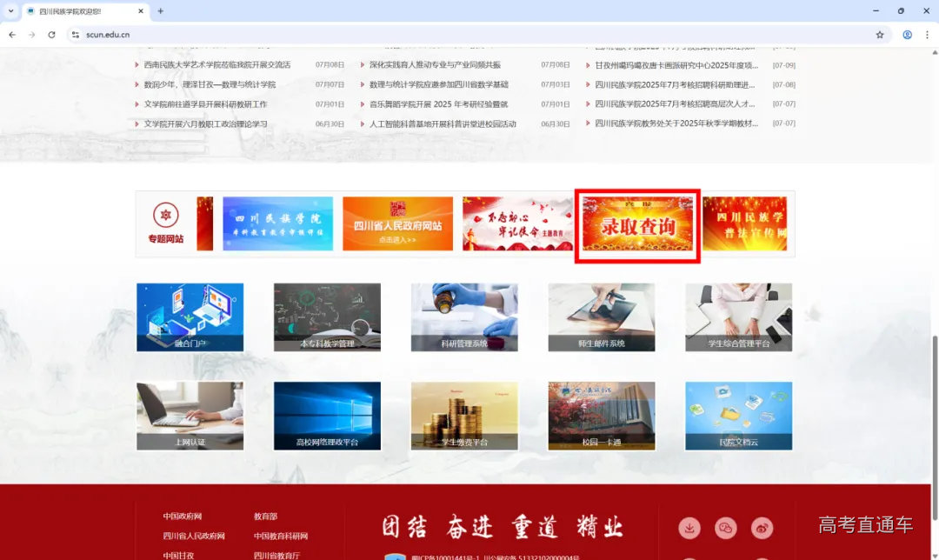Bookmark this page with the star icon
The height and width of the screenshot is (560, 939).
click(880, 35)
